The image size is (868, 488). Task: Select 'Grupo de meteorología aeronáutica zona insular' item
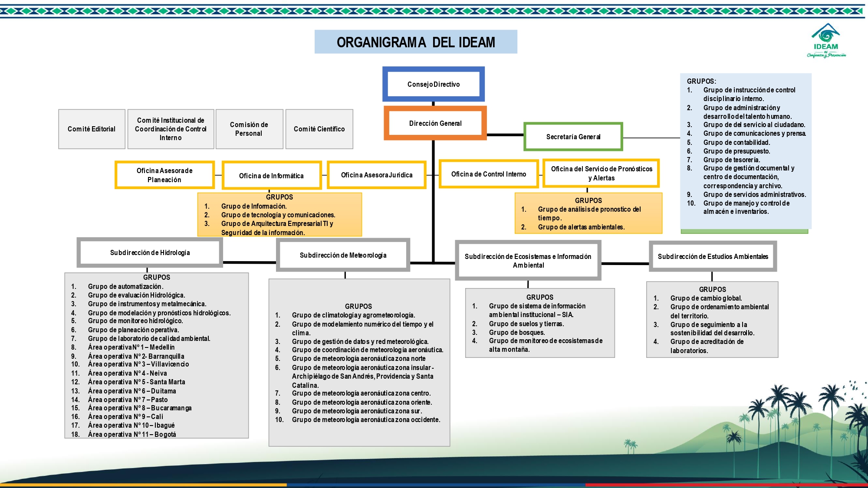[x=363, y=376]
